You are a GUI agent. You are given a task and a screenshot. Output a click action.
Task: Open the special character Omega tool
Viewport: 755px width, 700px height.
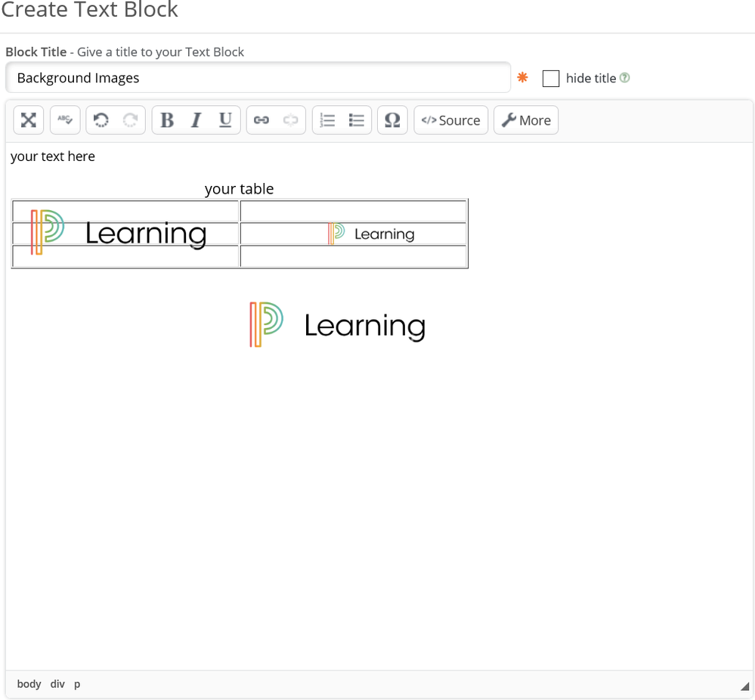pyautogui.click(x=392, y=120)
